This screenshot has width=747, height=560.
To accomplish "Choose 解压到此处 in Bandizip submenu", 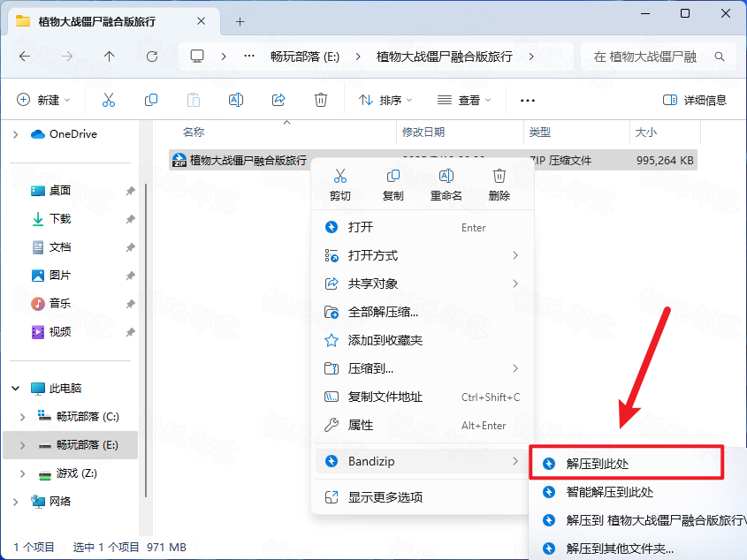I will 627,464.
